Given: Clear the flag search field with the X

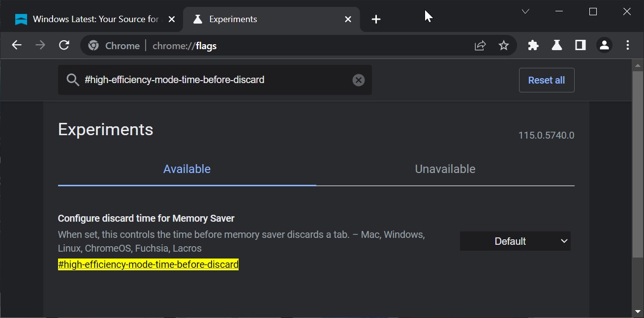Looking at the screenshot, I should pyautogui.click(x=358, y=80).
